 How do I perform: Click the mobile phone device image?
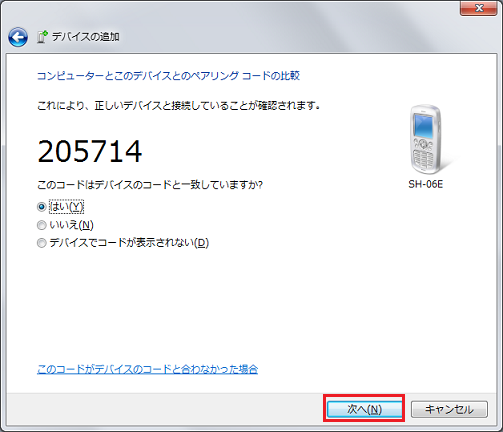coord(426,139)
